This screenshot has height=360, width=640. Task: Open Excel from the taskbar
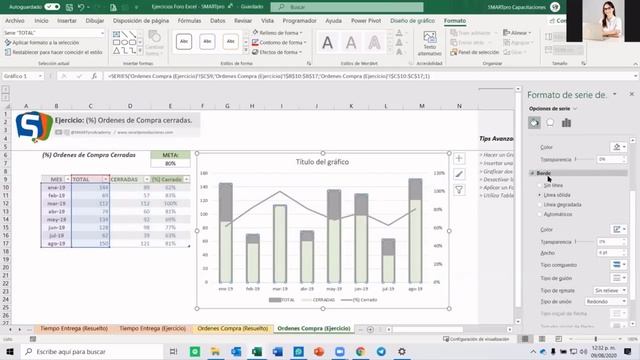pyautogui.click(x=257, y=351)
